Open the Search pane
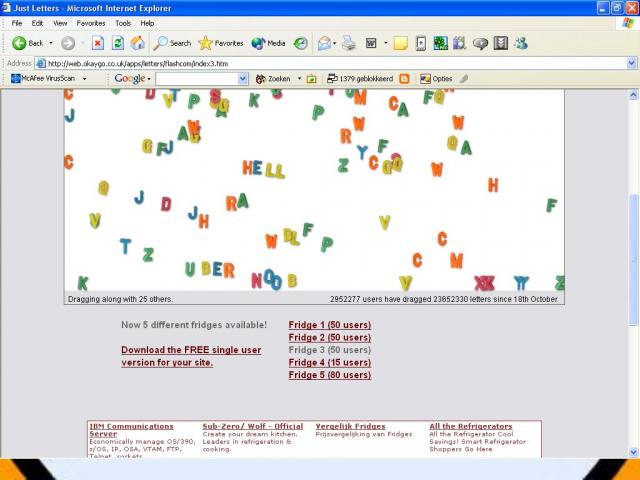 172,43
